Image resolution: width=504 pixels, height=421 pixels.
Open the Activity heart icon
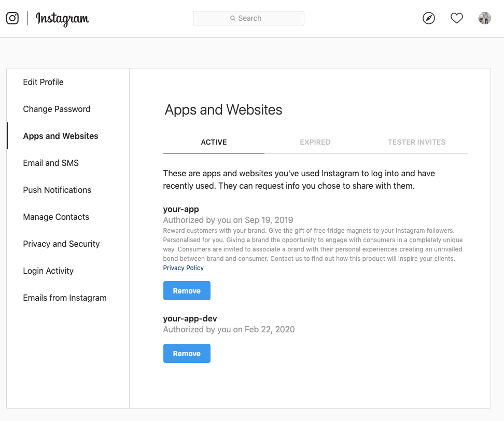pos(457,18)
